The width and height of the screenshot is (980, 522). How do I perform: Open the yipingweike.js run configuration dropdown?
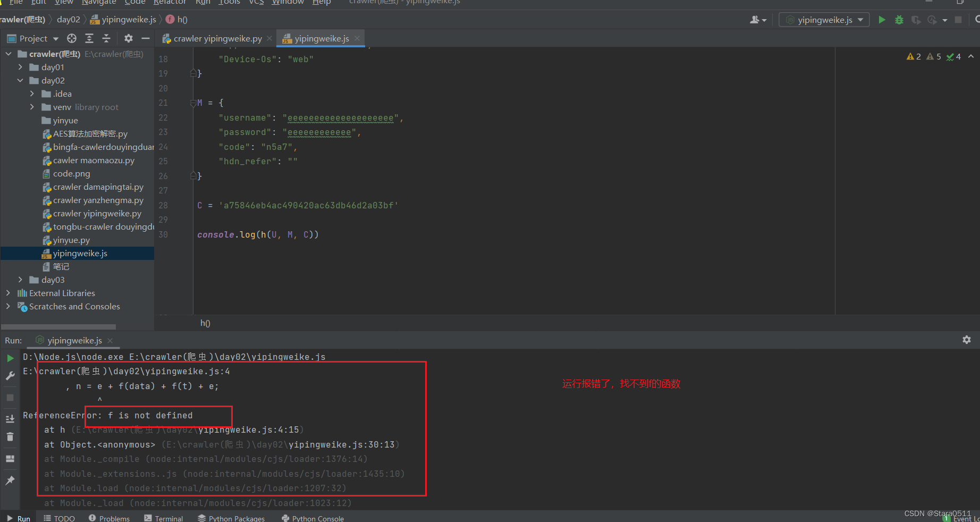[x=824, y=20]
